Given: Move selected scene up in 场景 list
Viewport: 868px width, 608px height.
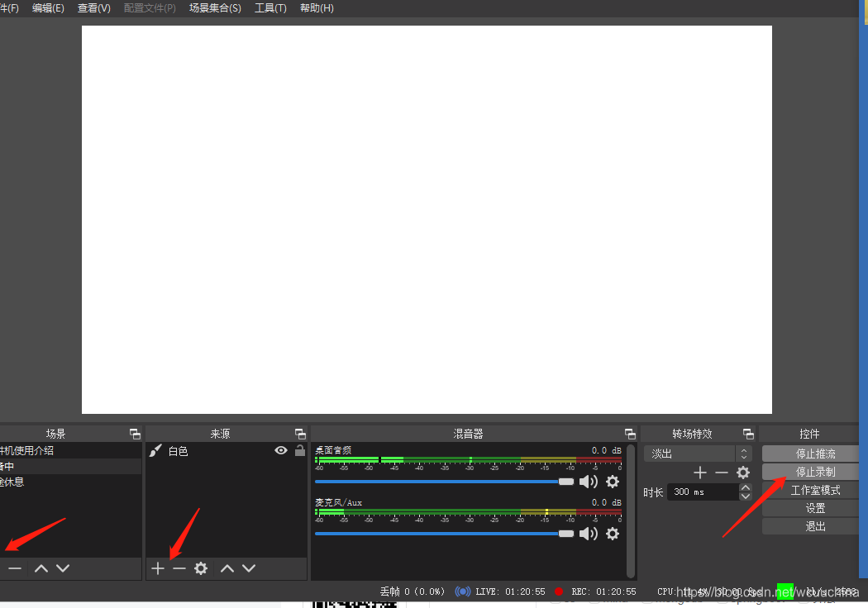Looking at the screenshot, I should (41, 568).
